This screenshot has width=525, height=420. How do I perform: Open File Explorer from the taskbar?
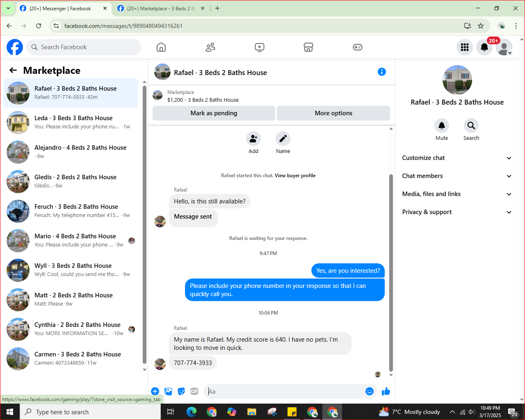pyautogui.click(x=252, y=412)
